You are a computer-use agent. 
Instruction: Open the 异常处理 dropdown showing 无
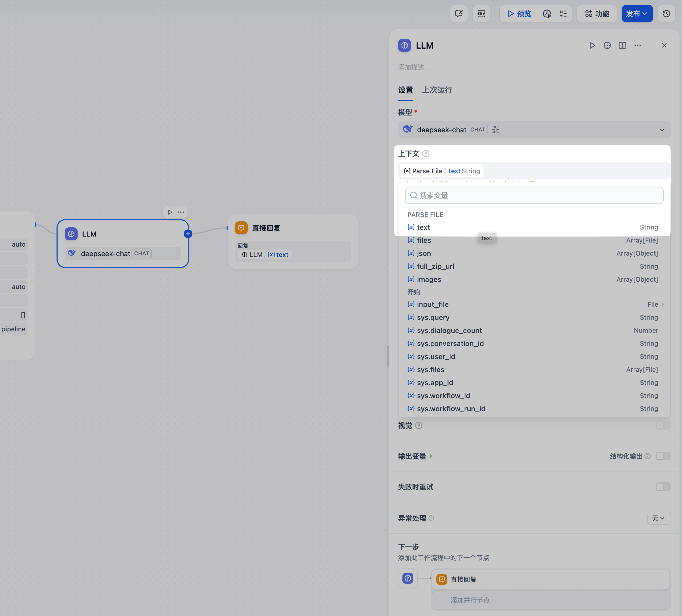658,518
